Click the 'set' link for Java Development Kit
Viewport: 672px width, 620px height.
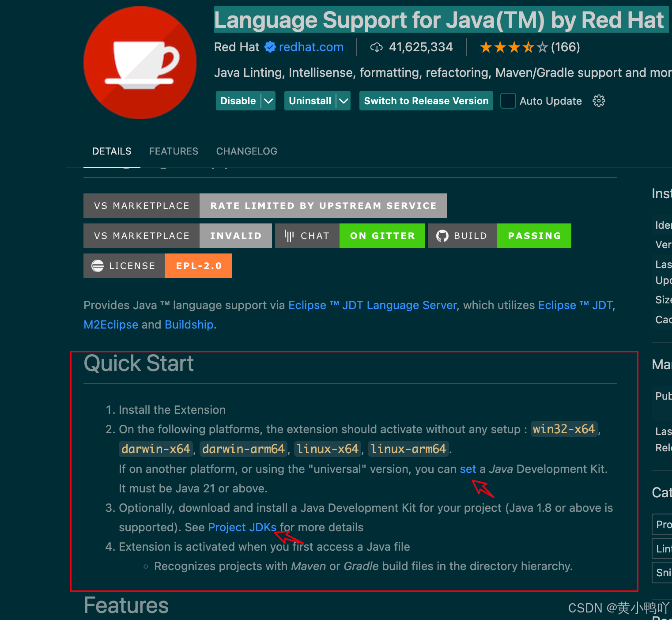(x=468, y=469)
